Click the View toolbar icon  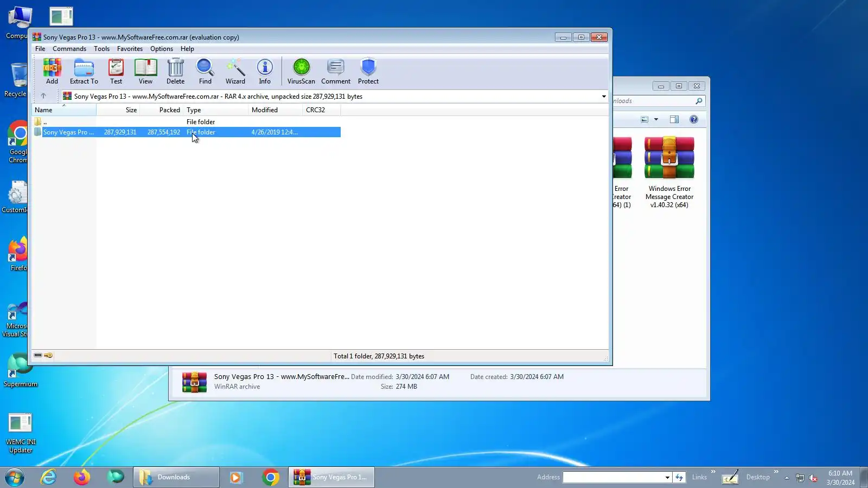pos(145,72)
